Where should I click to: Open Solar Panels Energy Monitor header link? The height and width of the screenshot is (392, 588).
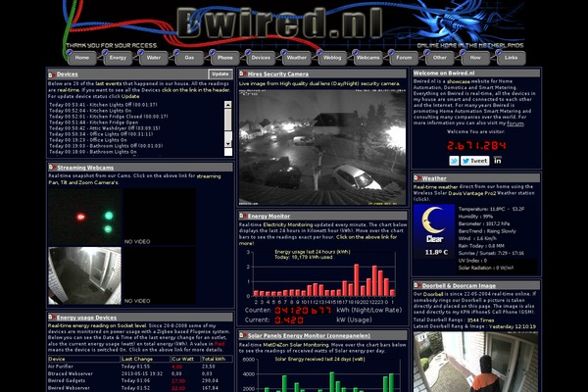click(x=309, y=336)
